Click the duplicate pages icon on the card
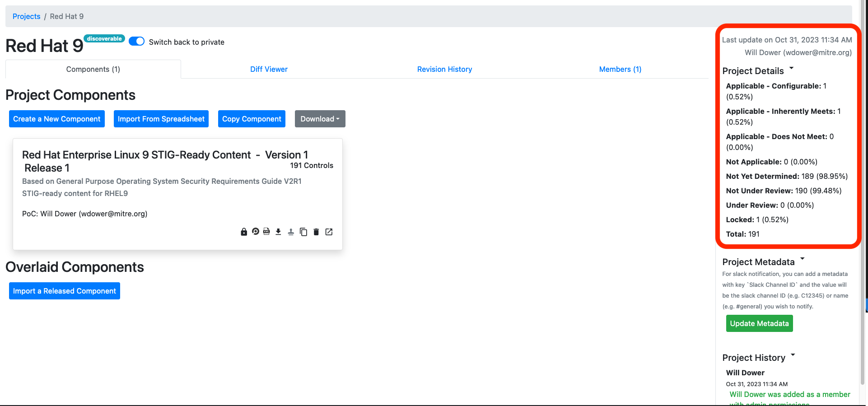The width and height of the screenshot is (868, 406). pos(303,232)
